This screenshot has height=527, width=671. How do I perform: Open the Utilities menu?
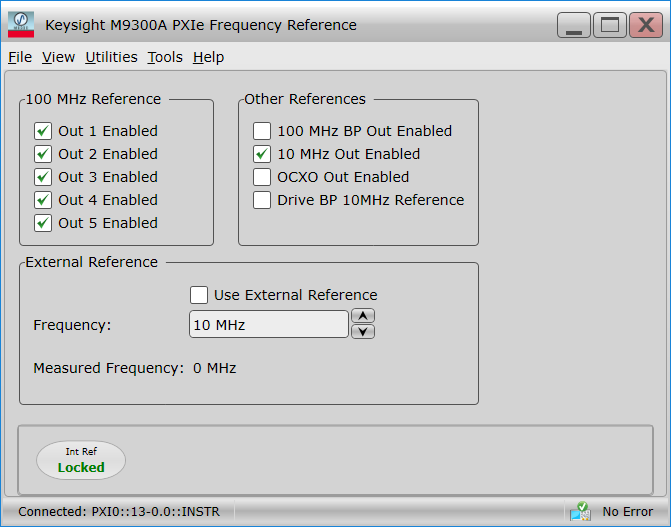pyautogui.click(x=111, y=57)
